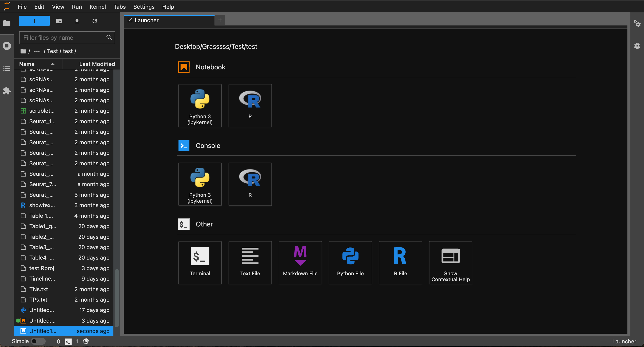644x347 pixels.
Task: Toggle Simple mode switch
Action: click(38, 341)
